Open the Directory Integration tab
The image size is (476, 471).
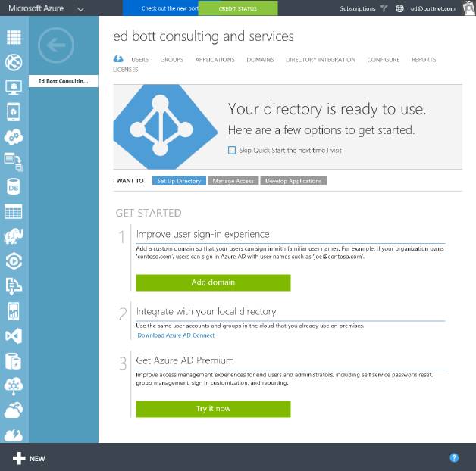(x=320, y=59)
